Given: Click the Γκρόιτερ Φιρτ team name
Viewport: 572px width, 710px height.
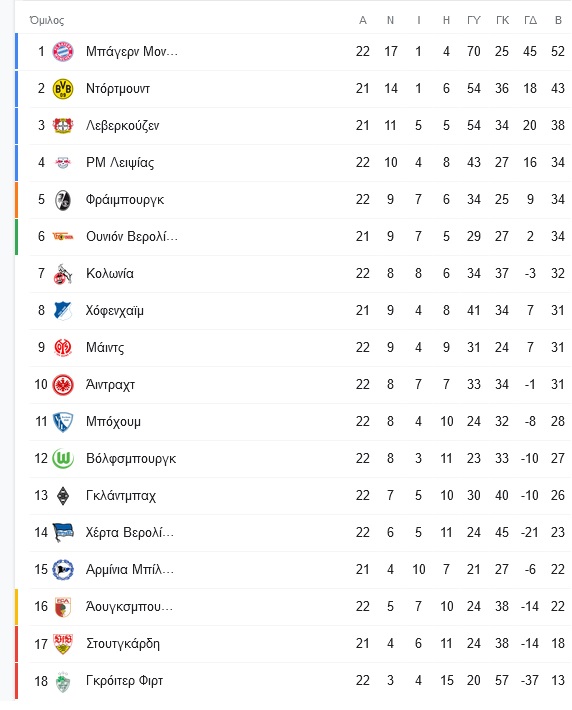Looking at the screenshot, I should click(x=125, y=681).
